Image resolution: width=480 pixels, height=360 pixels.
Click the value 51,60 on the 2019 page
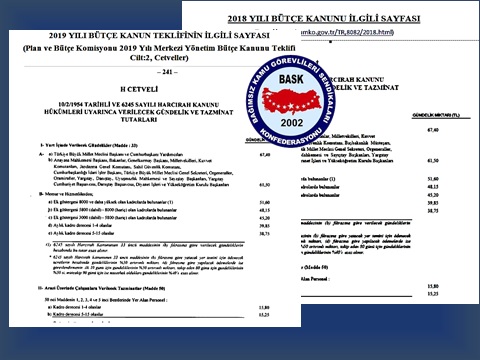tap(265, 202)
